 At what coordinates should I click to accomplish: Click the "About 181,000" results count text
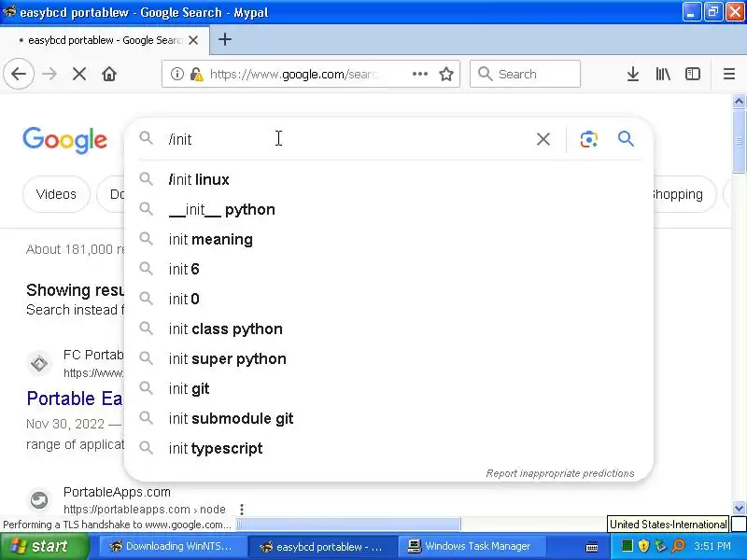click(x=75, y=249)
